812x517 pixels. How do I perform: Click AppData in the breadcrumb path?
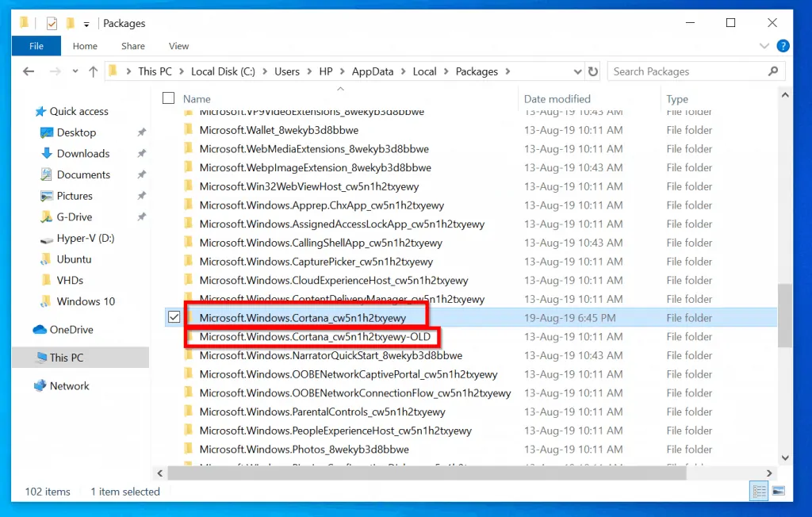pyautogui.click(x=373, y=71)
